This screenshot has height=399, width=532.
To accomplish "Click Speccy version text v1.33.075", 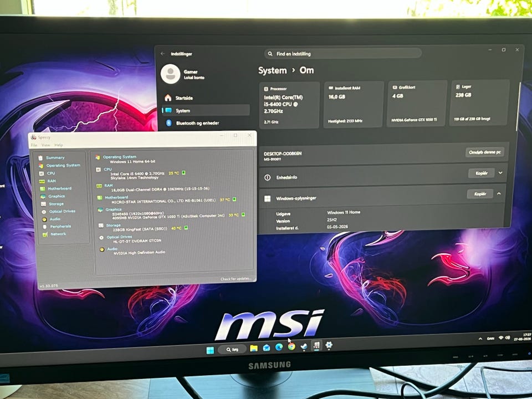I will [x=49, y=286].
